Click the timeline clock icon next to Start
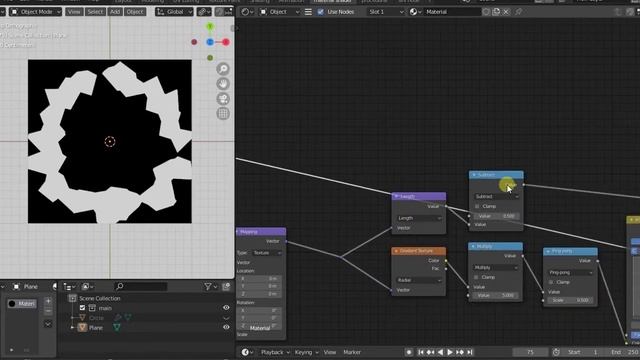Image resolution: width=640 pixels, height=360 pixels. pos(556,352)
